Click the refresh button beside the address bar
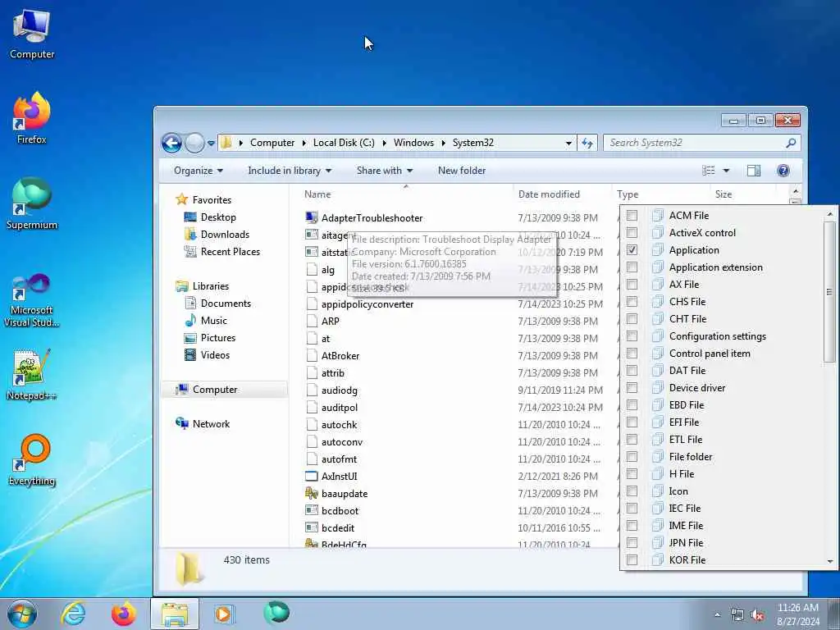 tap(587, 143)
